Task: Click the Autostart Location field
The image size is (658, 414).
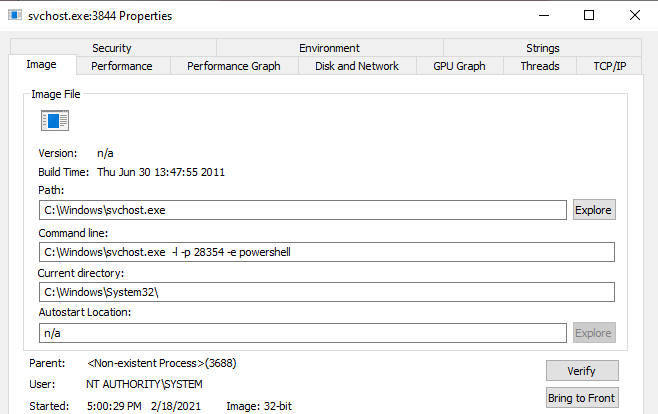Action: click(302, 333)
